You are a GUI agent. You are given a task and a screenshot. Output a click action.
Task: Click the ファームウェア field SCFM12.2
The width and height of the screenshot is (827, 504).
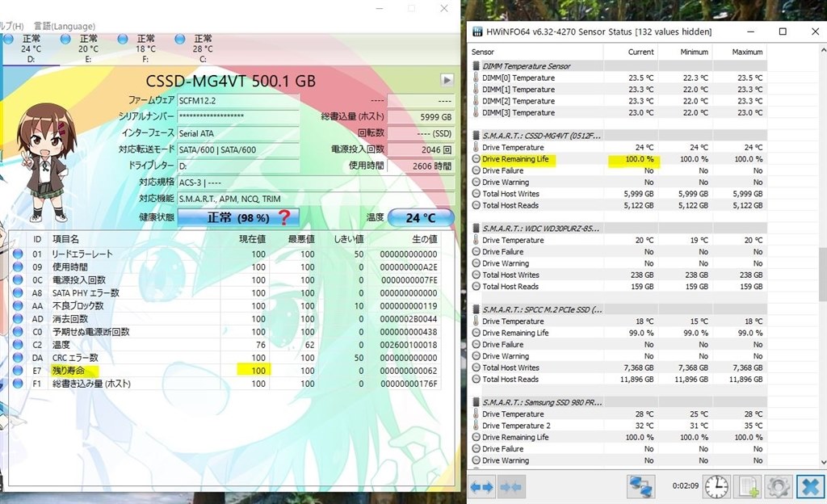pos(238,101)
